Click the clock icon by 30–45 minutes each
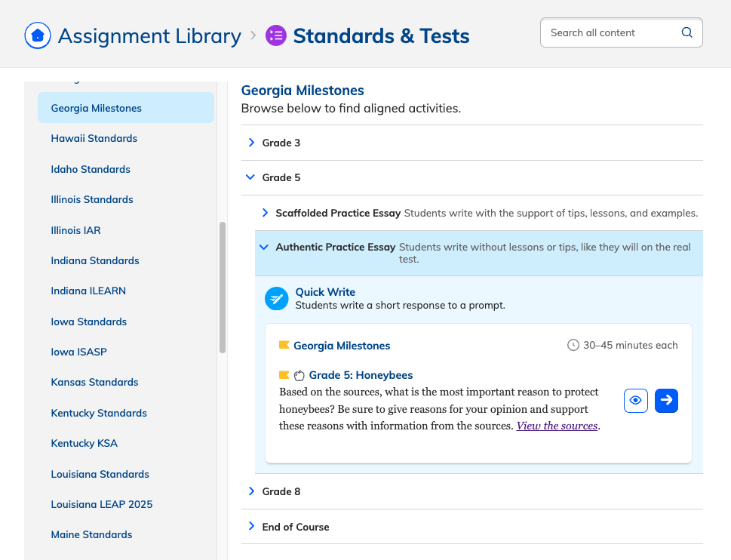The width and height of the screenshot is (731, 560). pyautogui.click(x=573, y=345)
